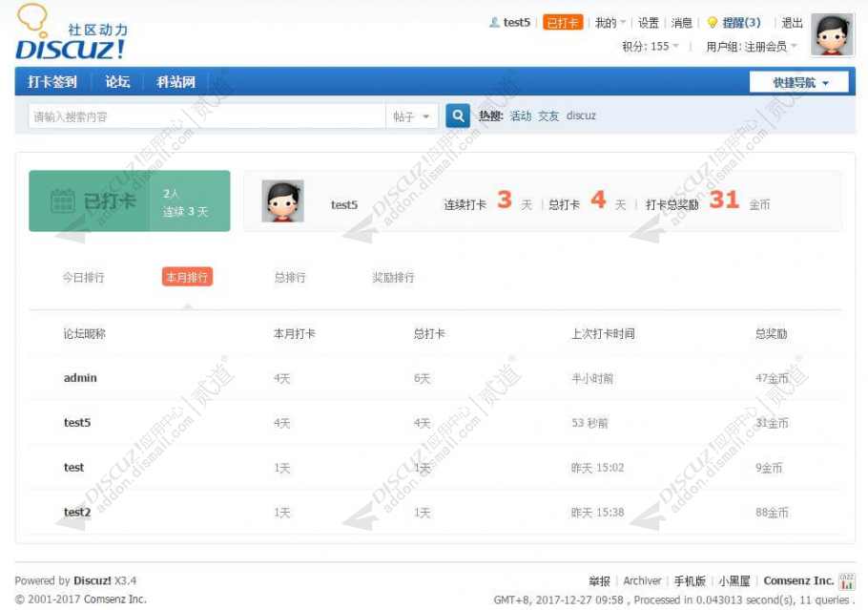Go to 打卡签到 in navigation bar
Screen dimensions: 868x610
pyautogui.click(x=52, y=82)
